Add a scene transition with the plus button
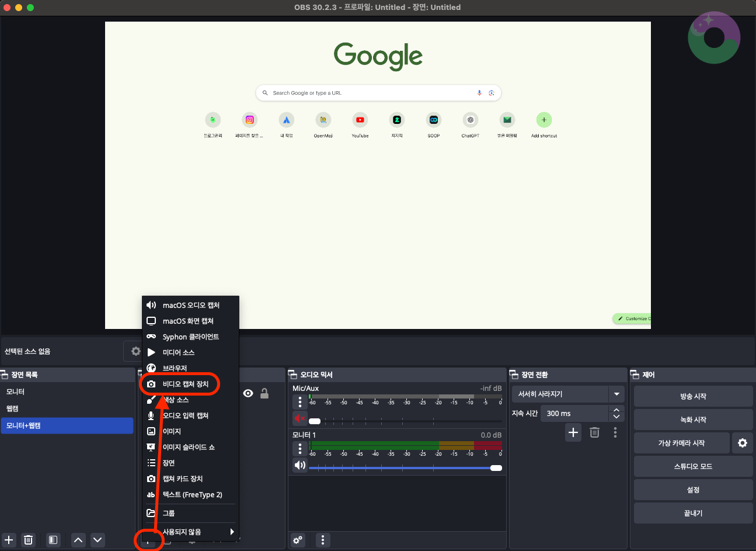The width and height of the screenshot is (756, 551). 573,432
